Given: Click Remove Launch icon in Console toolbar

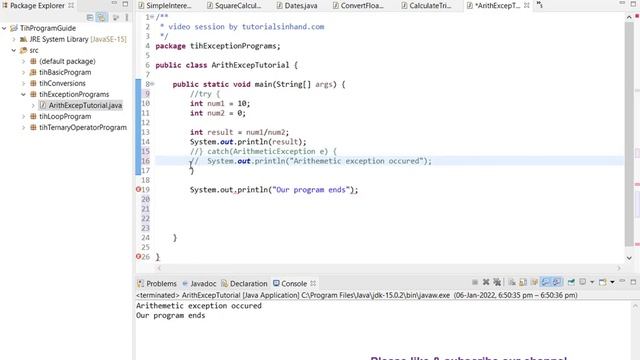Looking at the screenshot, I should point(486,282).
